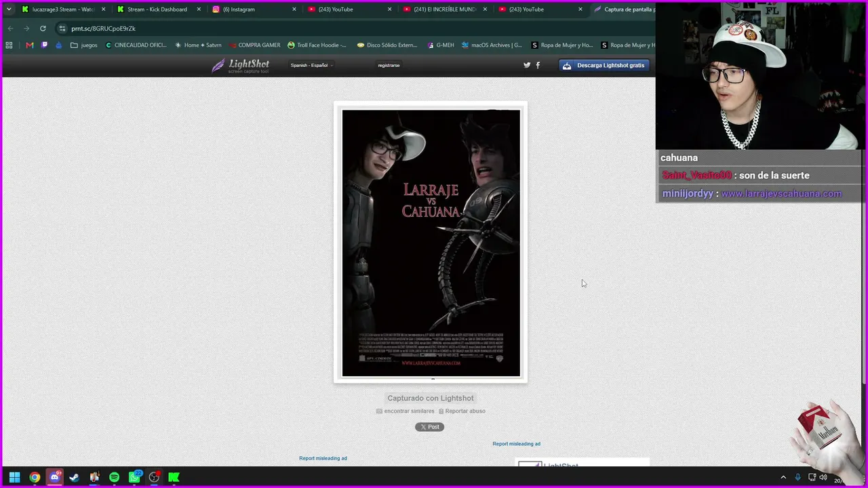The height and width of the screenshot is (488, 868).
Task: Open the Twitch bookmark icon
Action: (x=45, y=45)
